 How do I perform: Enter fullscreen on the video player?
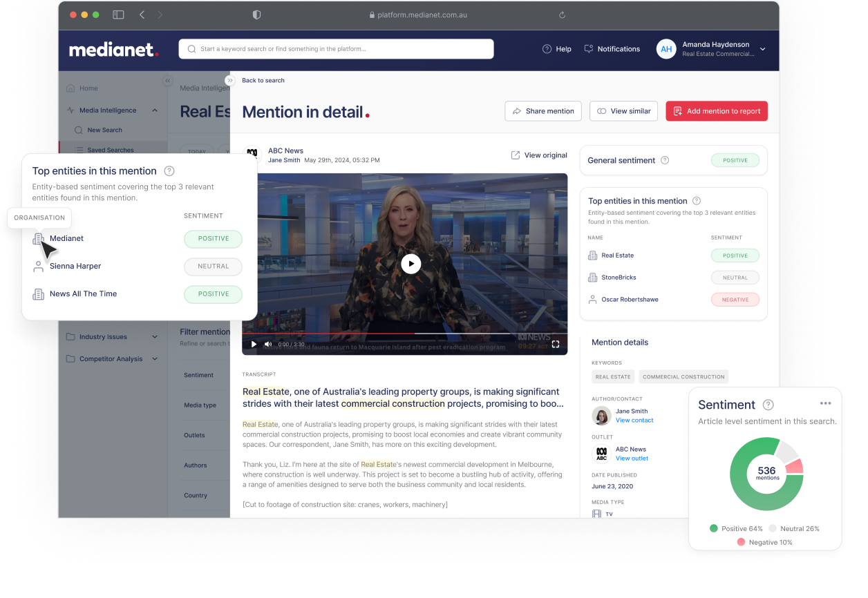point(556,344)
